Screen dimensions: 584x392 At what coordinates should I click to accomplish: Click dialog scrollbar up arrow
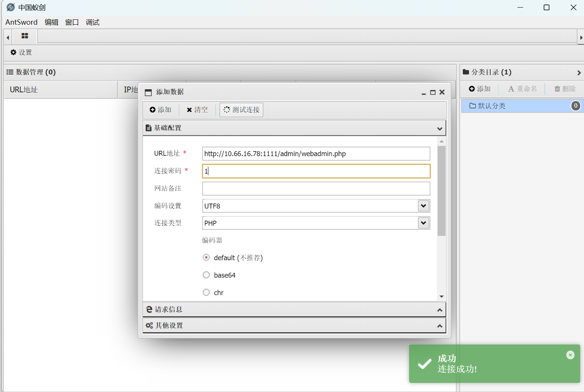(x=441, y=141)
